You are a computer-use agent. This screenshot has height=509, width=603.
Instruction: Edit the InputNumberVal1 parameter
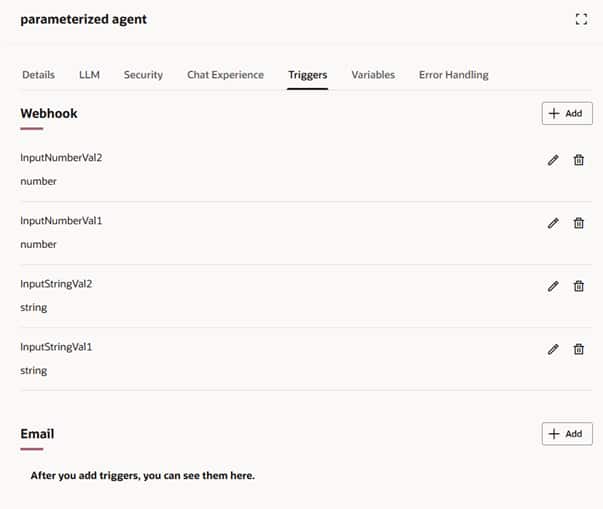click(x=553, y=223)
